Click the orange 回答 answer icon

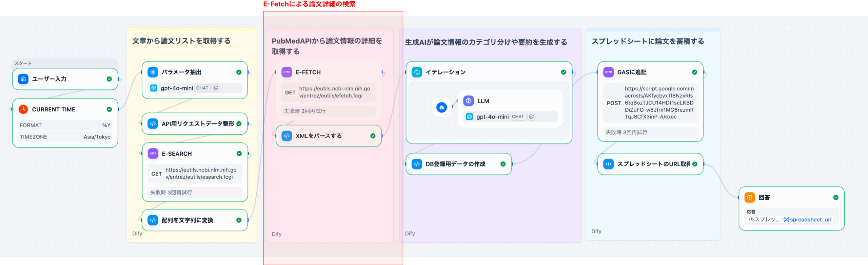(750, 197)
